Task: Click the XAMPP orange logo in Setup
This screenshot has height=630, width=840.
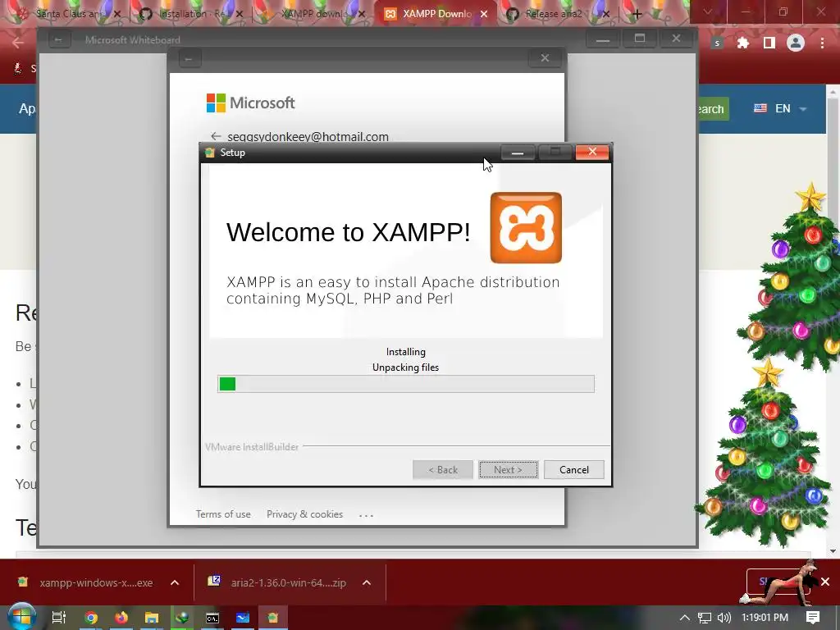Action: 526,228
